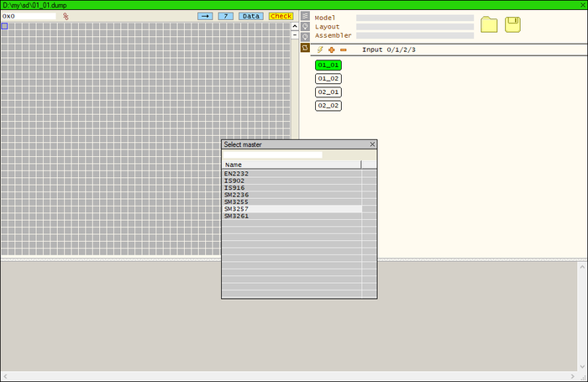Click the floppy disk save icon

(512, 24)
